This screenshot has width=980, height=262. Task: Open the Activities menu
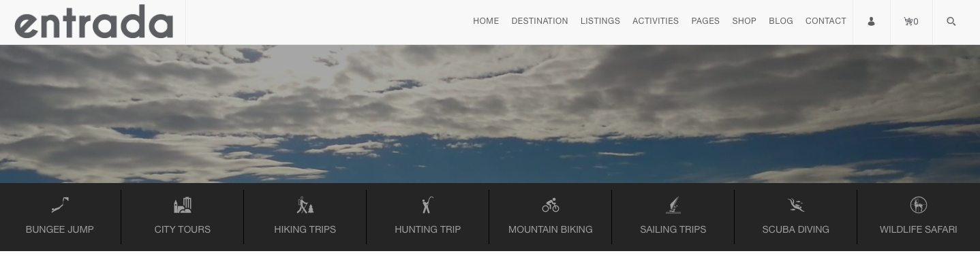656,21
